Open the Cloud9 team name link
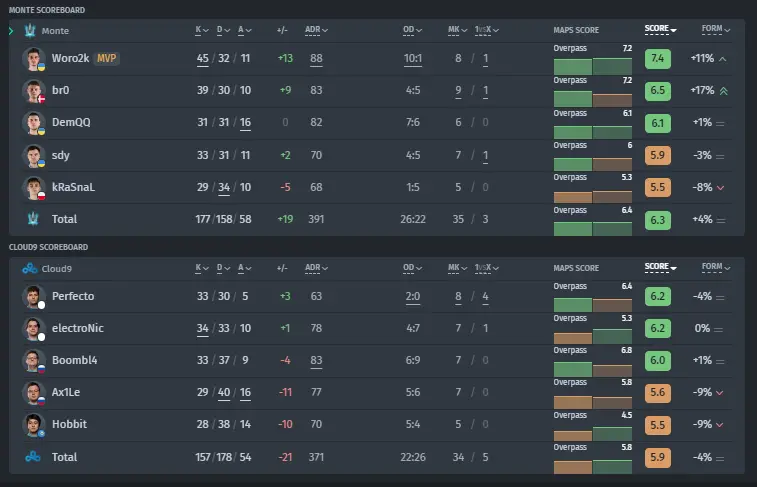The image size is (757, 487). tap(56, 269)
